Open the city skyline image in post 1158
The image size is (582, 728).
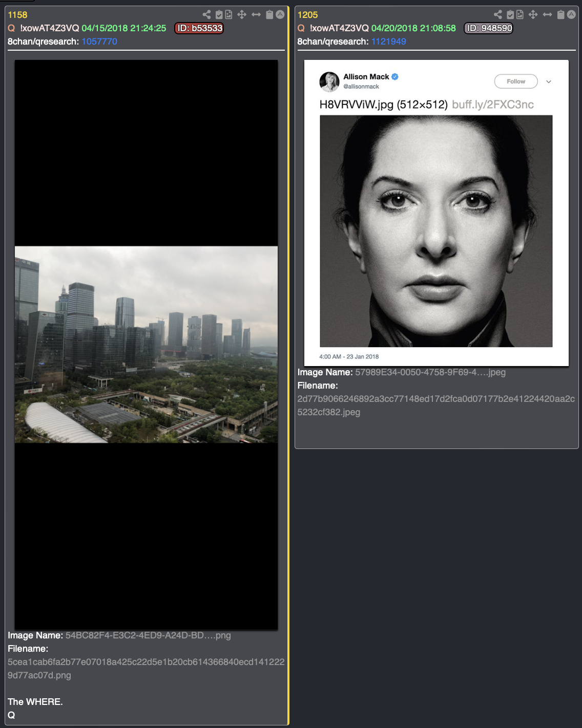point(146,345)
